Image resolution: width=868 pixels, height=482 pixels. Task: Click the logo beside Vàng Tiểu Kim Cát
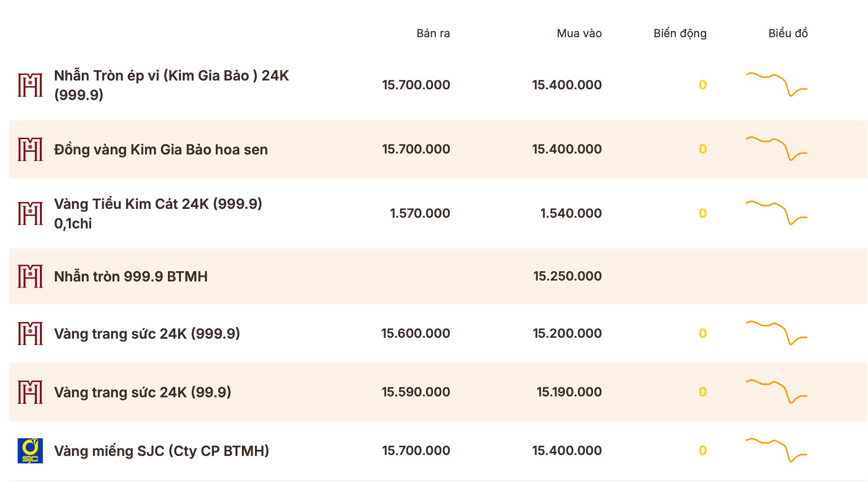30,214
